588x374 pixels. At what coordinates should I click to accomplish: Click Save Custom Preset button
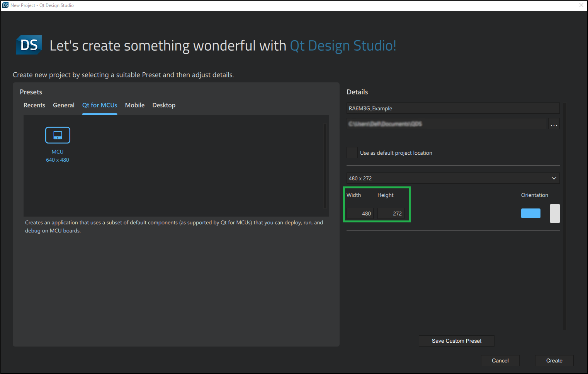point(456,341)
